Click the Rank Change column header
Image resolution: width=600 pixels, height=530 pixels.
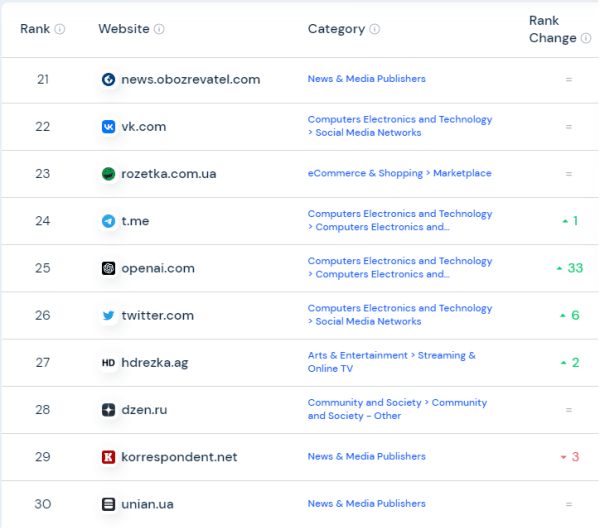544,29
